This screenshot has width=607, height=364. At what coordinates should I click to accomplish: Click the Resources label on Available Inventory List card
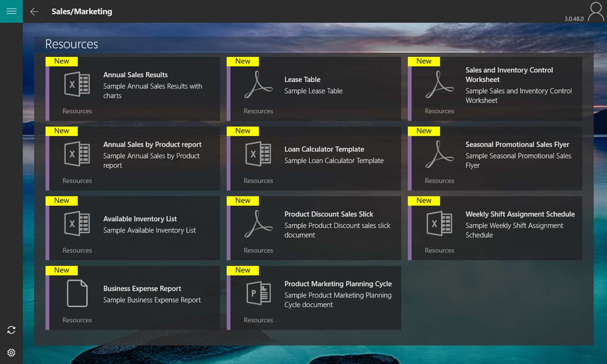point(77,250)
